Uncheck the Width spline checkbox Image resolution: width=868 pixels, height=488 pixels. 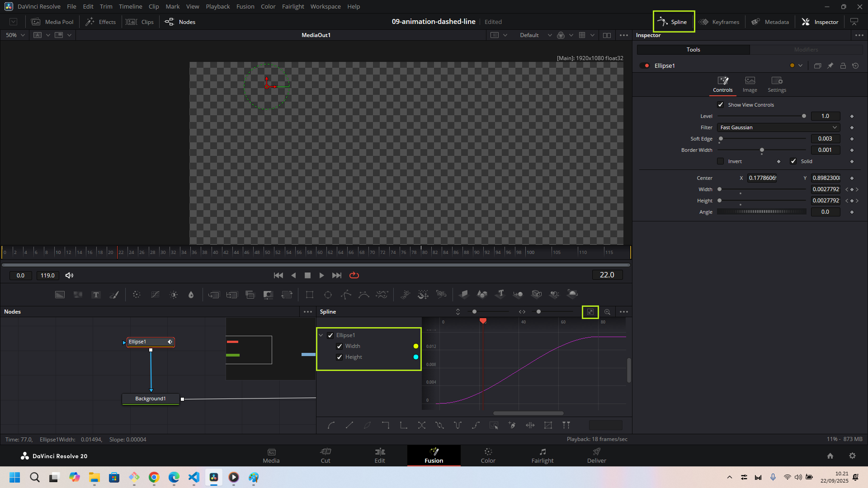click(340, 346)
